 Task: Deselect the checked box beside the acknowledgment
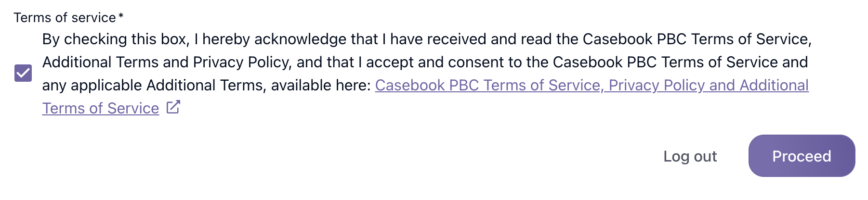23,73
